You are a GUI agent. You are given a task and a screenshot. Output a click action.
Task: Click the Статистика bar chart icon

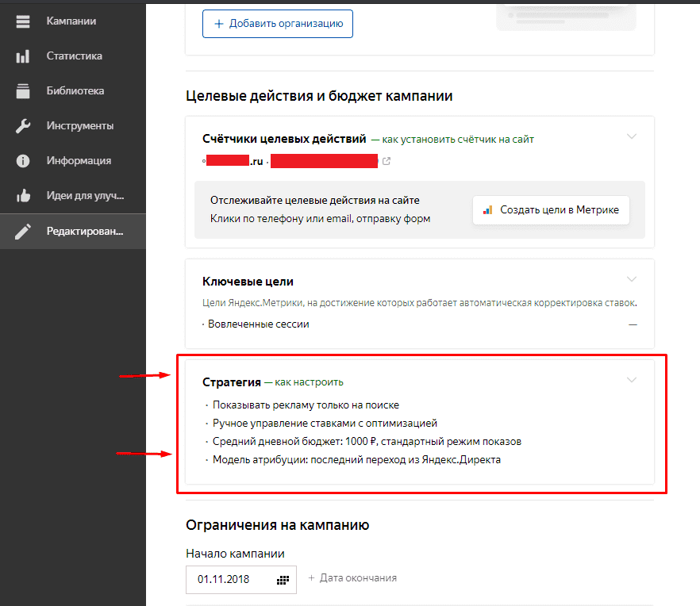(23, 56)
